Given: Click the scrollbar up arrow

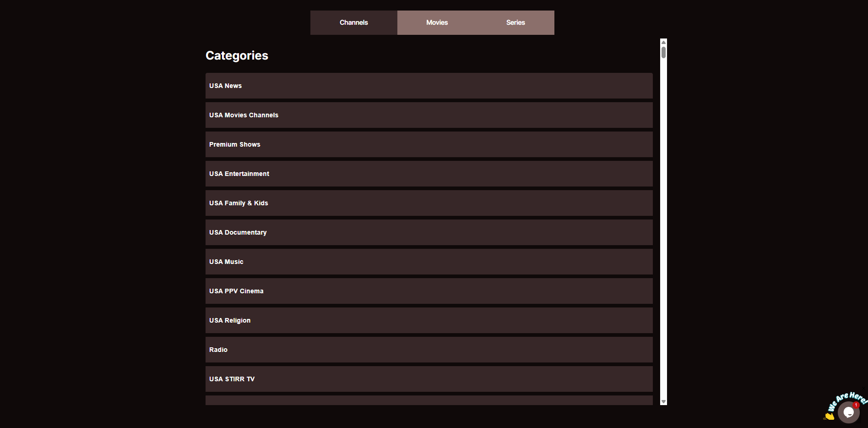Looking at the screenshot, I should (x=663, y=41).
